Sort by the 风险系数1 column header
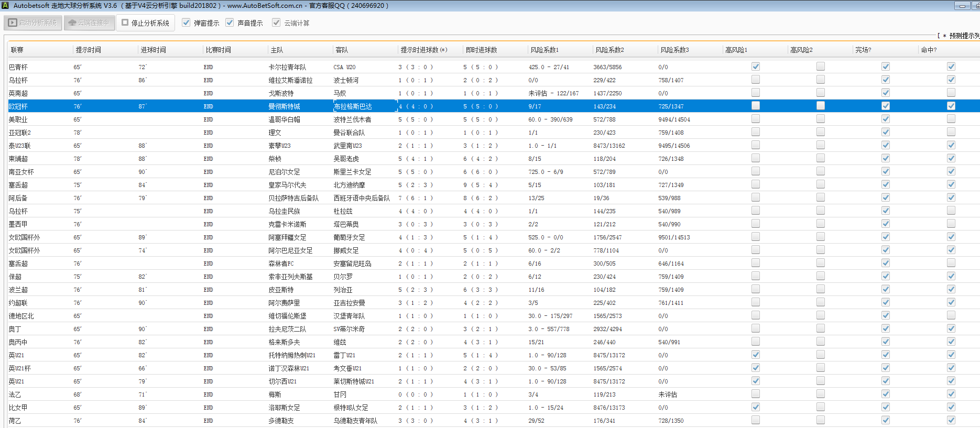 click(544, 50)
